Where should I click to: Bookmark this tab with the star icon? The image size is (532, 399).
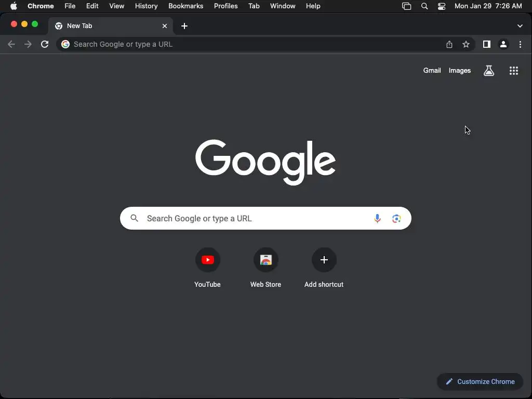click(466, 44)
